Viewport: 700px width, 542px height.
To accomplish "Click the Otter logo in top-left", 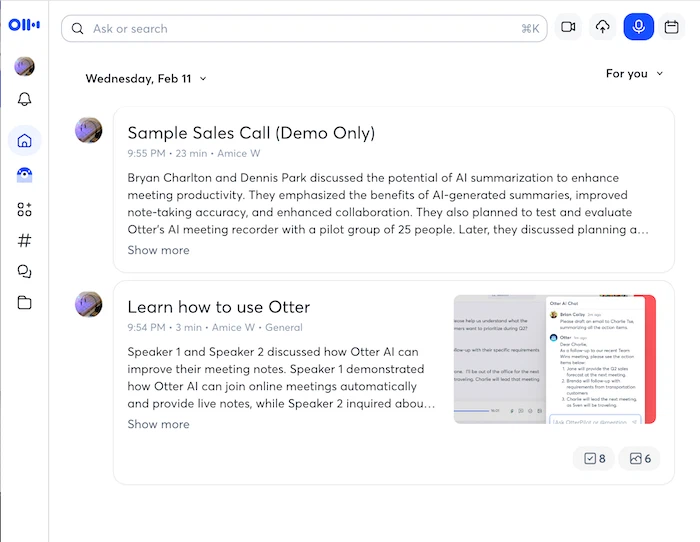I will click(x=24, y=26).
